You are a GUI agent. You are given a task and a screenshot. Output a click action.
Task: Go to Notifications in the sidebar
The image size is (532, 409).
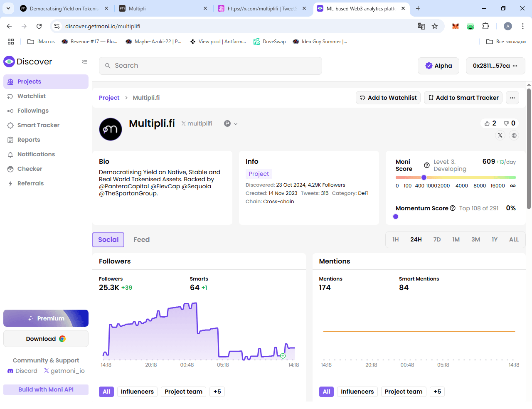pyautogui.click(x=46, y=154)
